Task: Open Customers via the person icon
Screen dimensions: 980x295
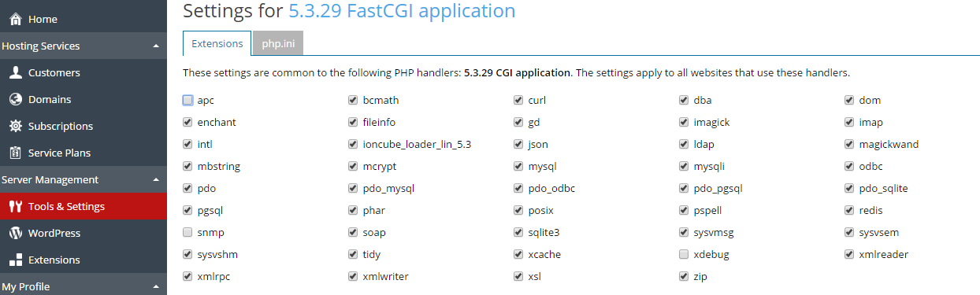Action: (15, 72)
